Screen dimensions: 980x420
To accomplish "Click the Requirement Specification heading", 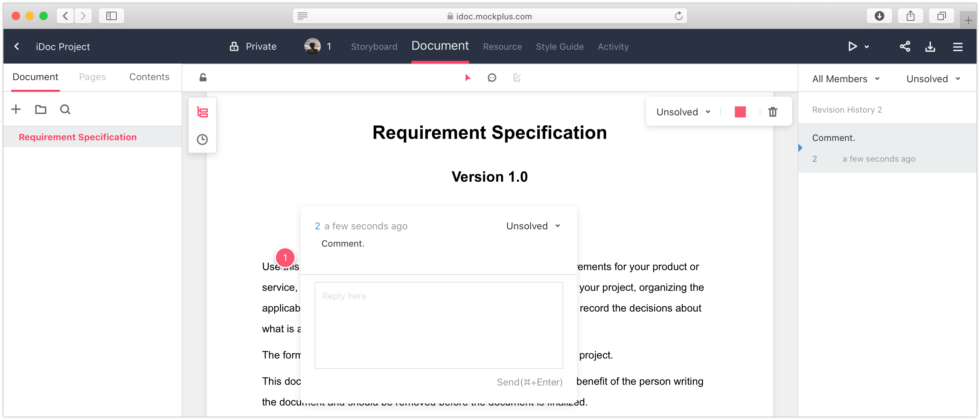I will coord(490,132).
